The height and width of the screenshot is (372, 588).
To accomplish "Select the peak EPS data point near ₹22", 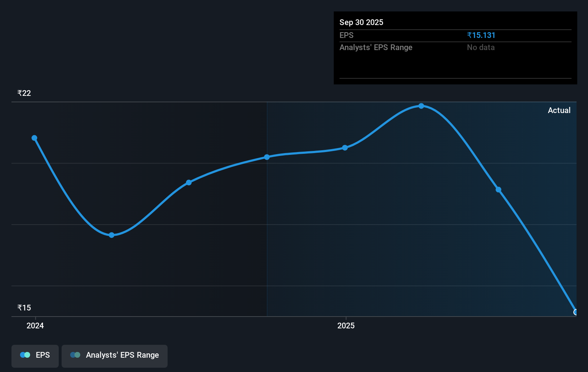I will coord(421,106).
